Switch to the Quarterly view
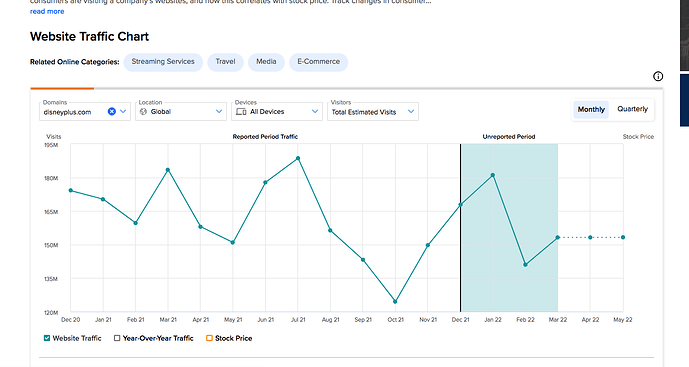Image resolution: width=689 pixels, height=367 pixels. pyautogui.click(x=632, y=109)
